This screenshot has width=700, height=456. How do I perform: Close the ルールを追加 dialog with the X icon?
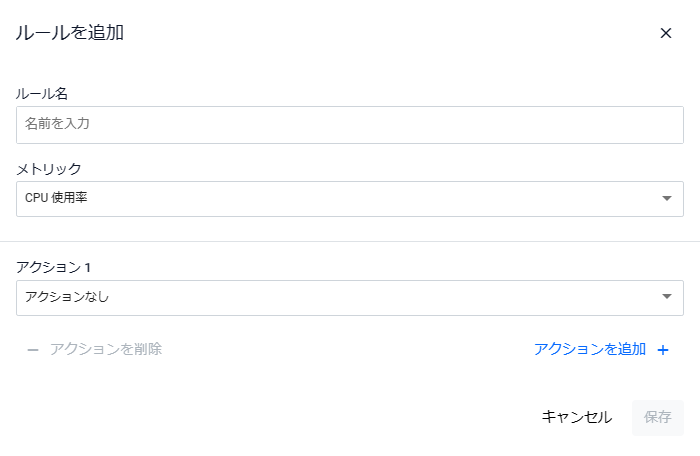click(666, 33)
